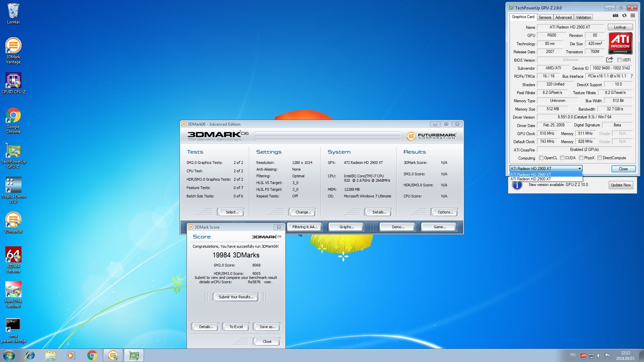Open 3DMark06 desktop shortcut
Screen dimensions: 644x362
tap(13, 223)
